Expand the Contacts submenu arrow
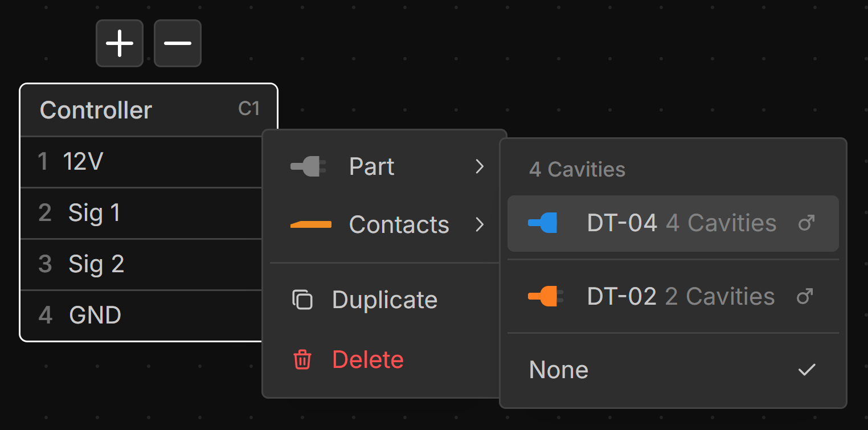Viewport: 868px width, 430px height. coord(480,225)
